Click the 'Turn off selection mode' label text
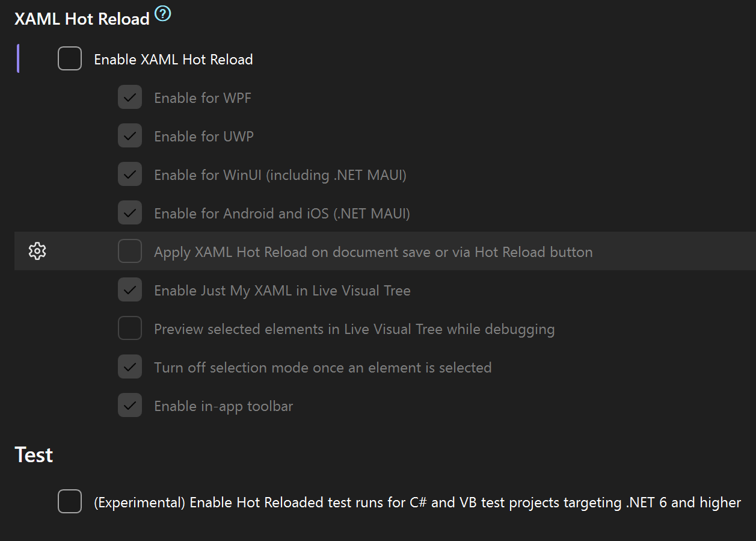Image resolution: width=756 pixels, height=541 pixels. click(x=322, y=368)
